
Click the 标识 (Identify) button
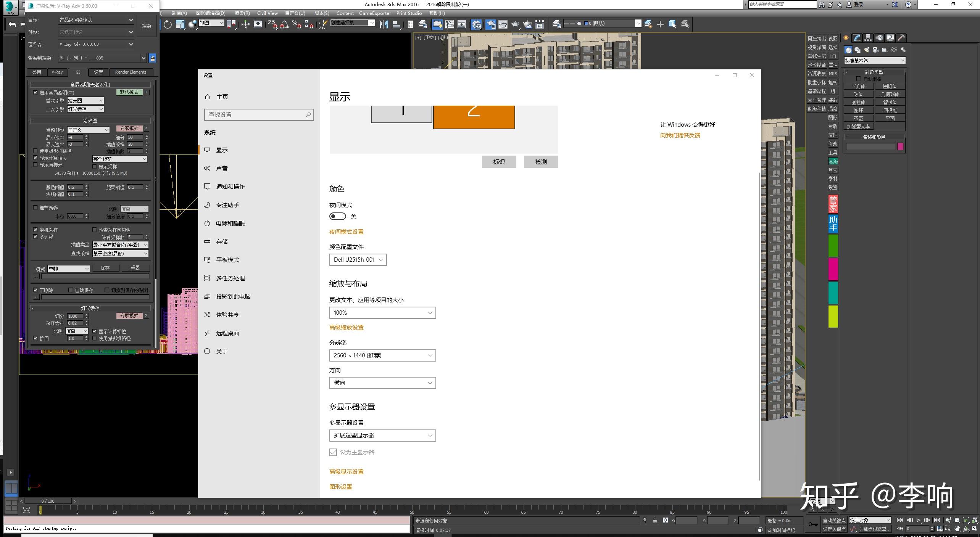tap(499, 162)
